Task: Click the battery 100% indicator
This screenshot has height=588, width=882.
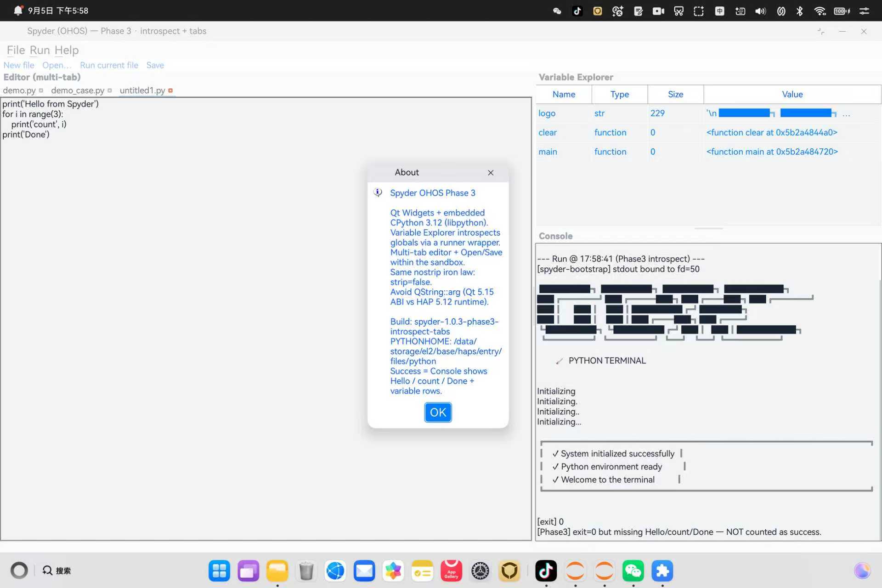Action: (842, 11)
